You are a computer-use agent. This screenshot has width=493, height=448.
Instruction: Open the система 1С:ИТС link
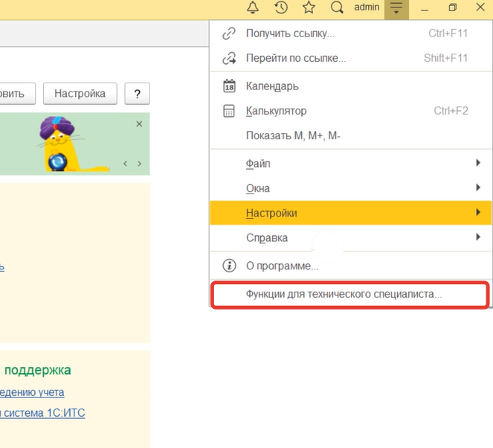pos(42,412)
